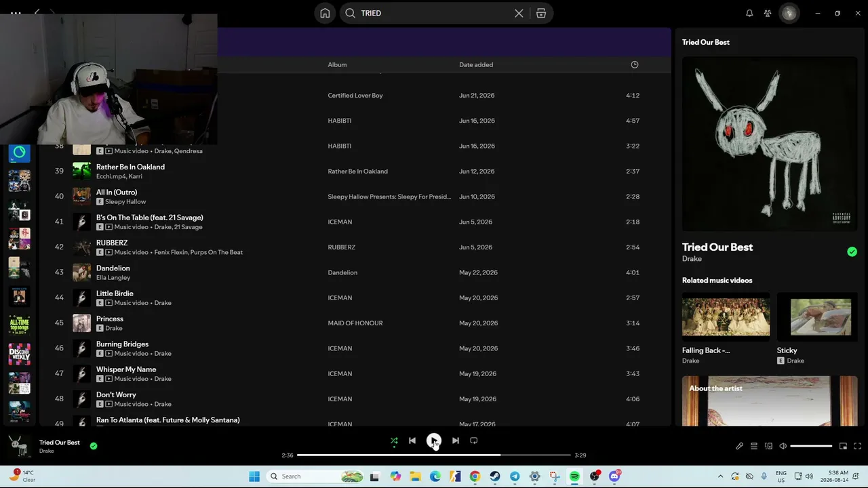Viewport: 868px width, 488px height.
Task: Open now playing album cover thumbnail
Action: click(x=20, y=446)
